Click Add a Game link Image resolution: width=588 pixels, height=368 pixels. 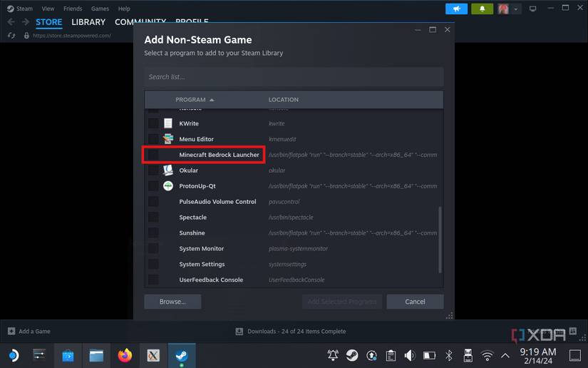click(x=29, y=331)
